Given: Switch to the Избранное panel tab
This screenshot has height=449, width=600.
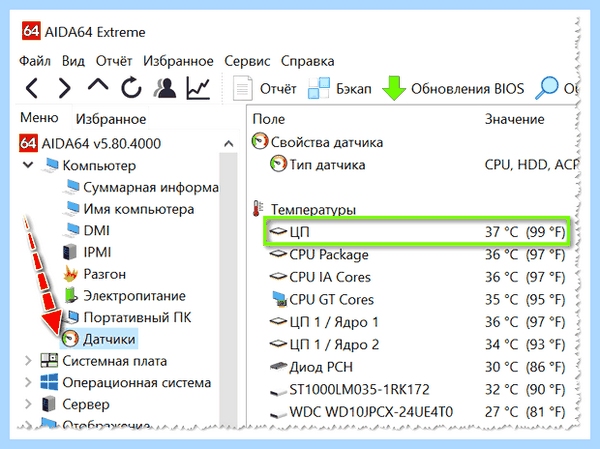Looking at the screenshot, I should (111, 119).
